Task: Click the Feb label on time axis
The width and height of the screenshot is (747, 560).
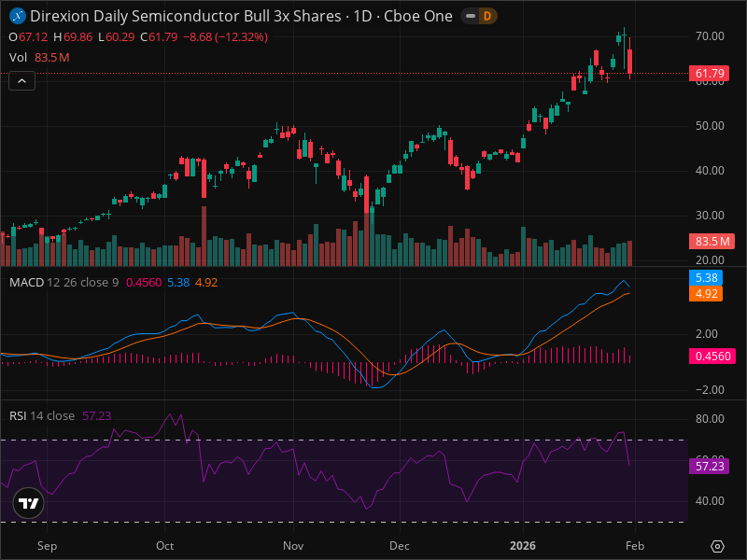Action: 635,546
